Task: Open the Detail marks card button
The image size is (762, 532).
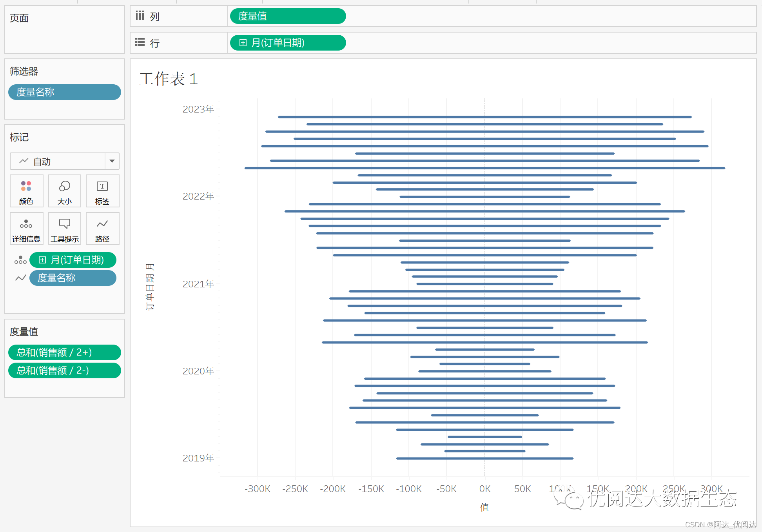Action: 26,229
